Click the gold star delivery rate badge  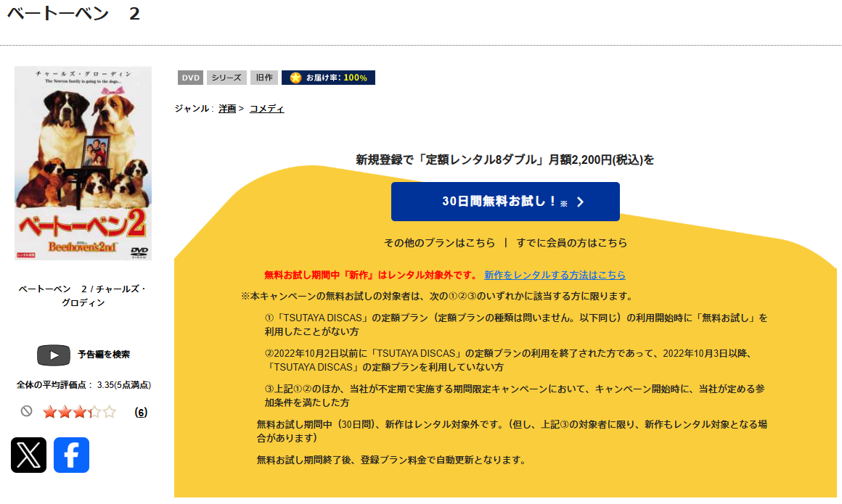pos(328,78)
